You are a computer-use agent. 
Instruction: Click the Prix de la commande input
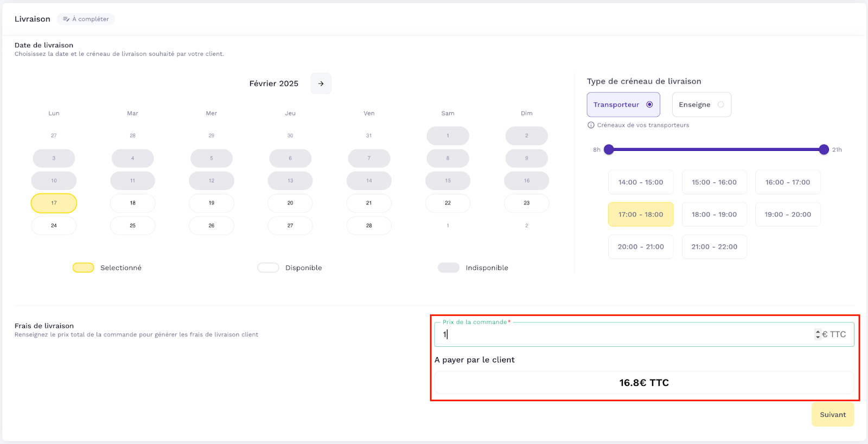624,335
